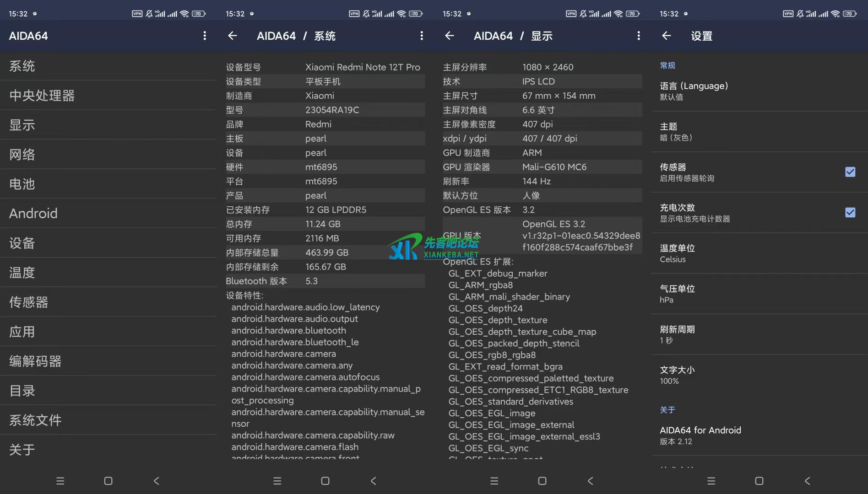Tap the navigation back triangle
This screenshot has width=868, height=494.
[x=156, y=481]
